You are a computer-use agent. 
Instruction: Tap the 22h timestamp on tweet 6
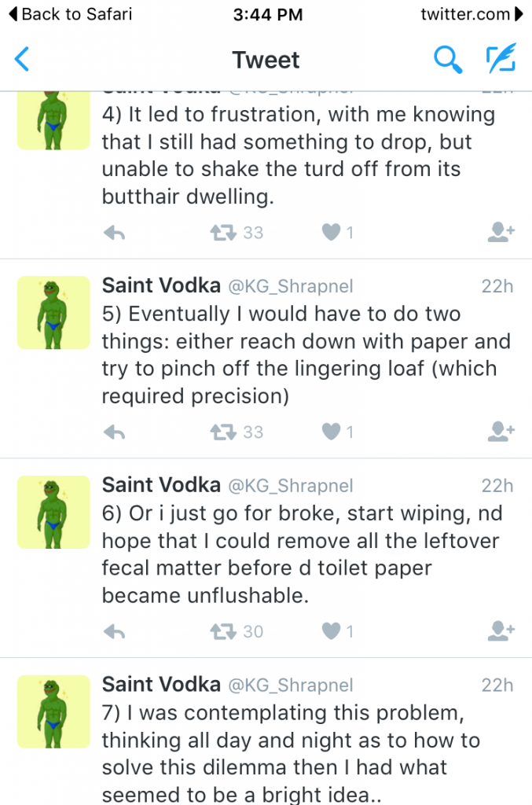[x=497, y=486]
